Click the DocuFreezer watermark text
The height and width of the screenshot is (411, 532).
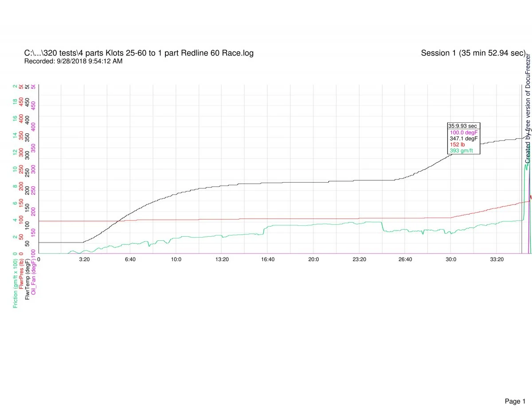(528, 109)
